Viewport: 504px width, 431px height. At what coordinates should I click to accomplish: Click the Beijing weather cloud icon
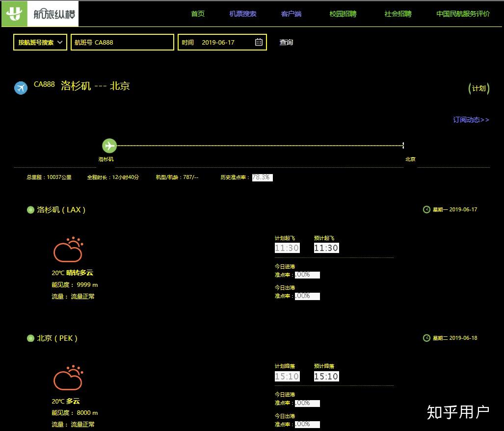[68, 378]
